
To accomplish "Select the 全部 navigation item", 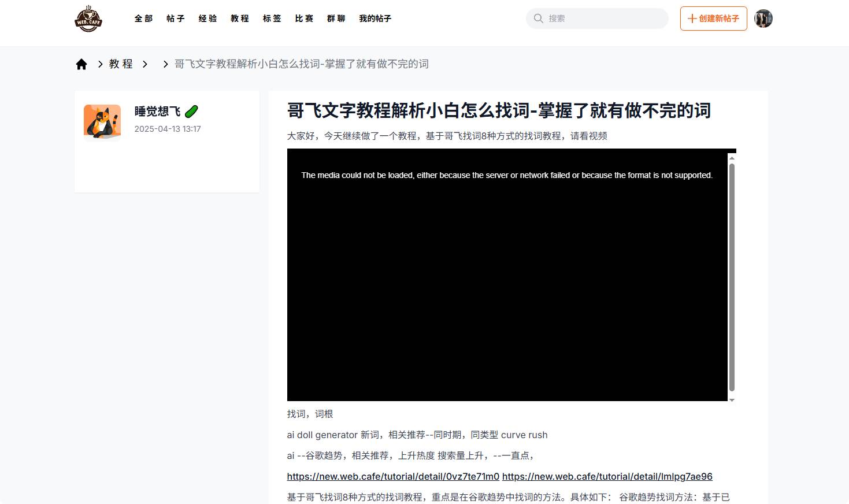I will point(143,18).
